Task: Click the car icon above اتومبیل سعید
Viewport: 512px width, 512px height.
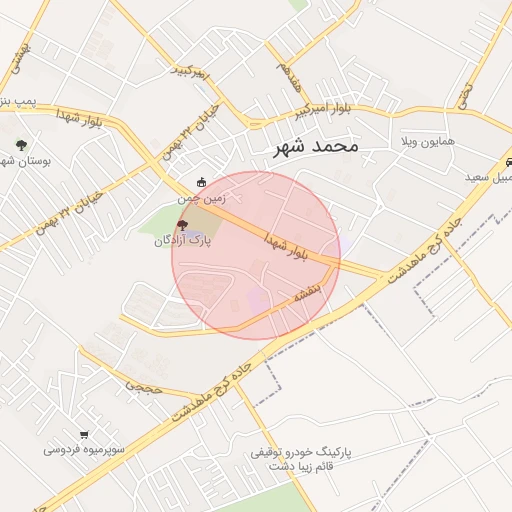Action: [509, 162]
